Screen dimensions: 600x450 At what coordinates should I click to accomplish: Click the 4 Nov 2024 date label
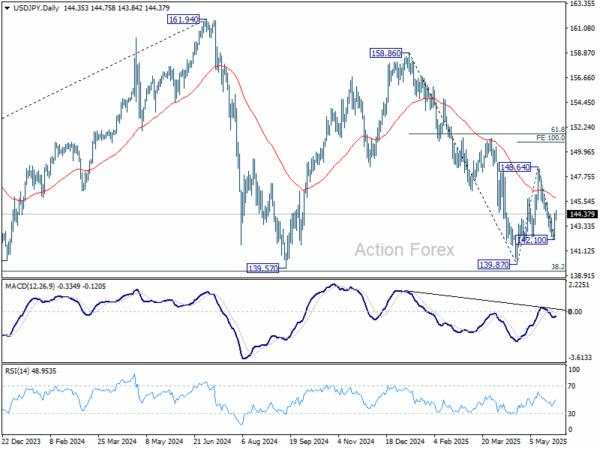356,441
